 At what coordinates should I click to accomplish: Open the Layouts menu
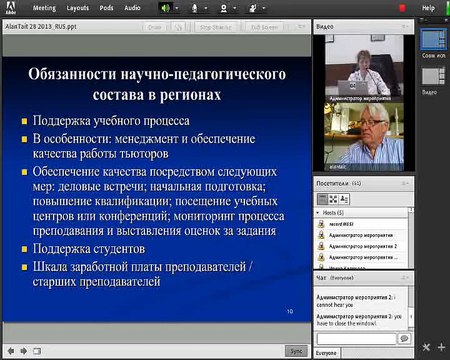(77, 8)
